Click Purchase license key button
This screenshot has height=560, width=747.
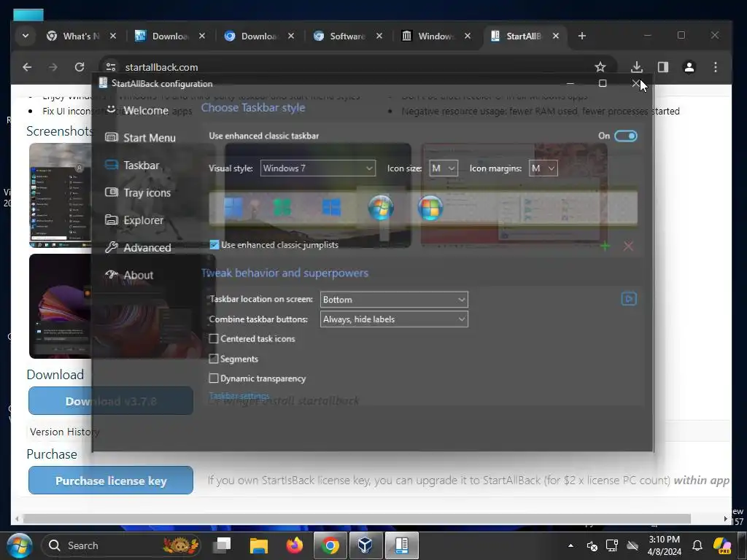111,480
